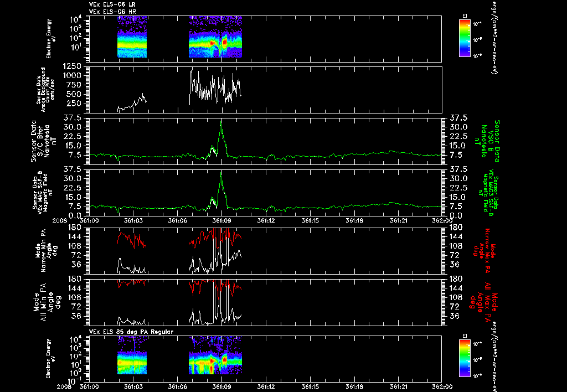Click the Btot peak in S/C Btot panel
The width and height of the screenshot is (567, 392).
click(x=221, y=122)
